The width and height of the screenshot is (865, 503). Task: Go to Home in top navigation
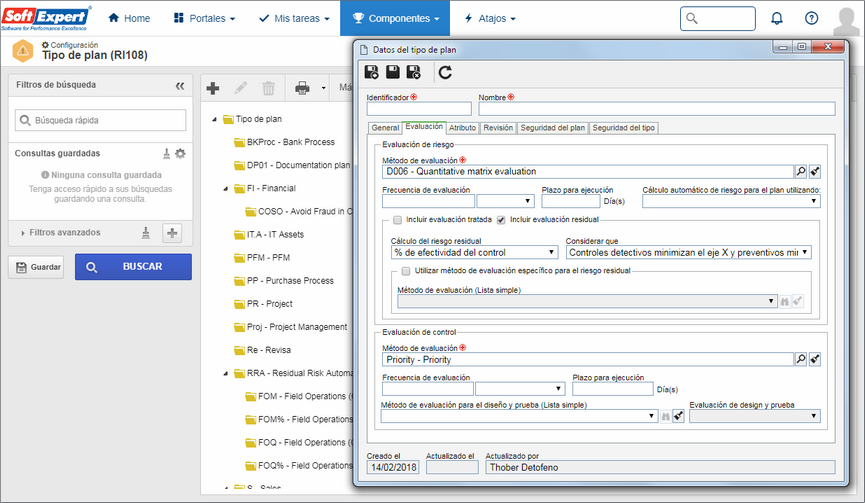tap(129, 18)
